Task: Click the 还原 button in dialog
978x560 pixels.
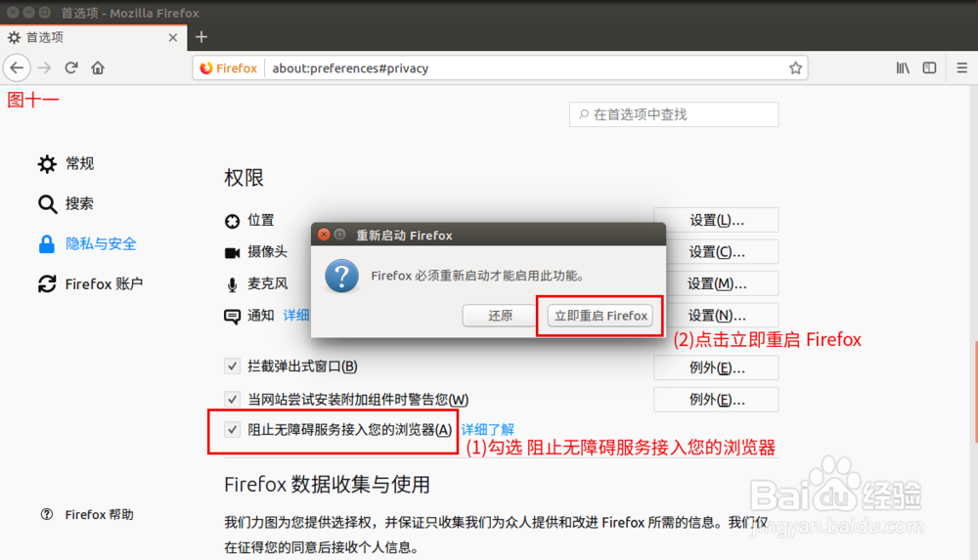Action: pyautogui.click(x=500, y=316)
